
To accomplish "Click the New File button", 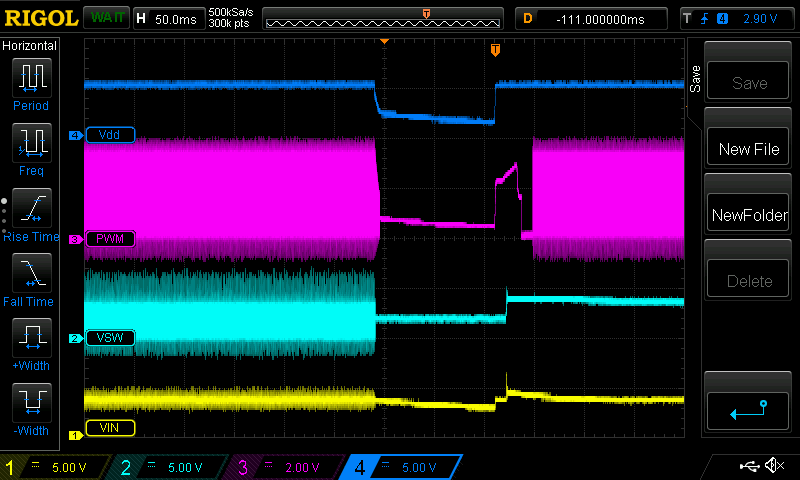I will point(748,148).
